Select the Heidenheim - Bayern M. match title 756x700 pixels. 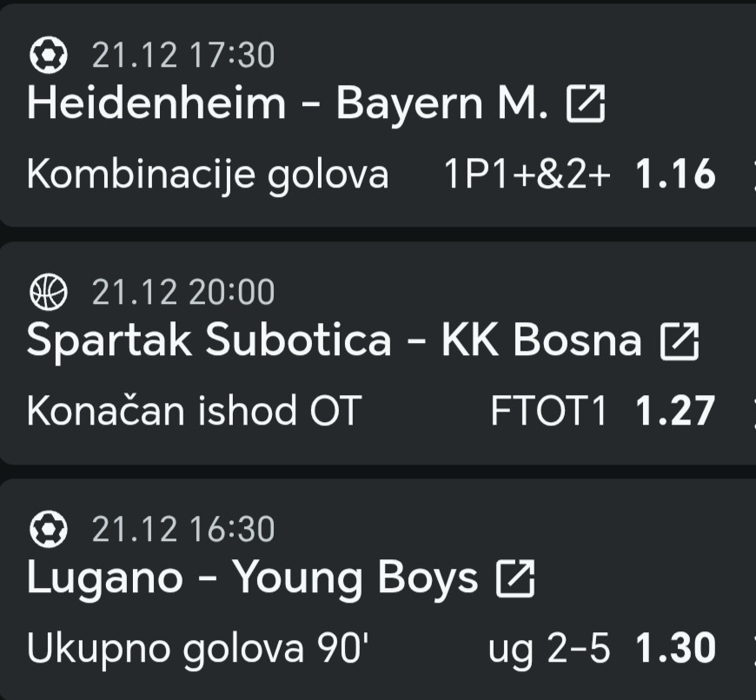(288, 104)
